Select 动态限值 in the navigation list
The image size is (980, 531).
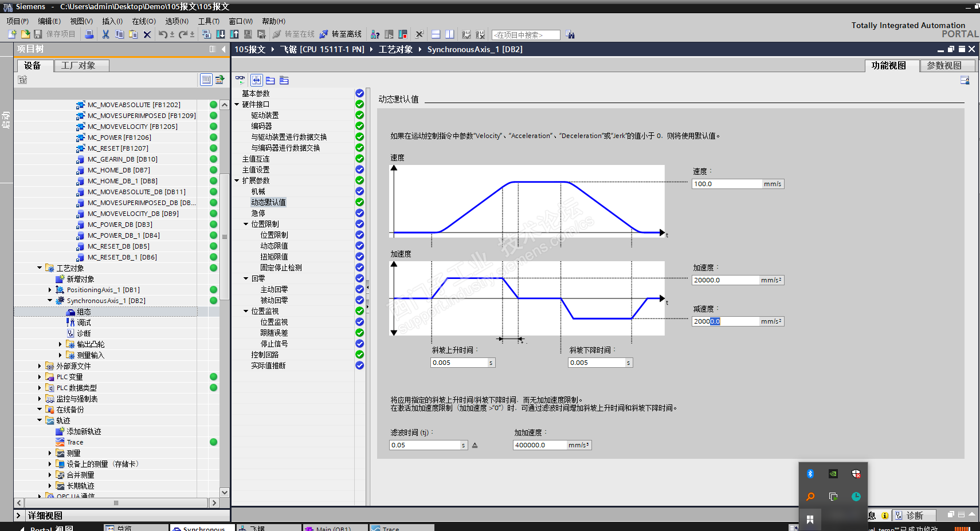point(274,246)
